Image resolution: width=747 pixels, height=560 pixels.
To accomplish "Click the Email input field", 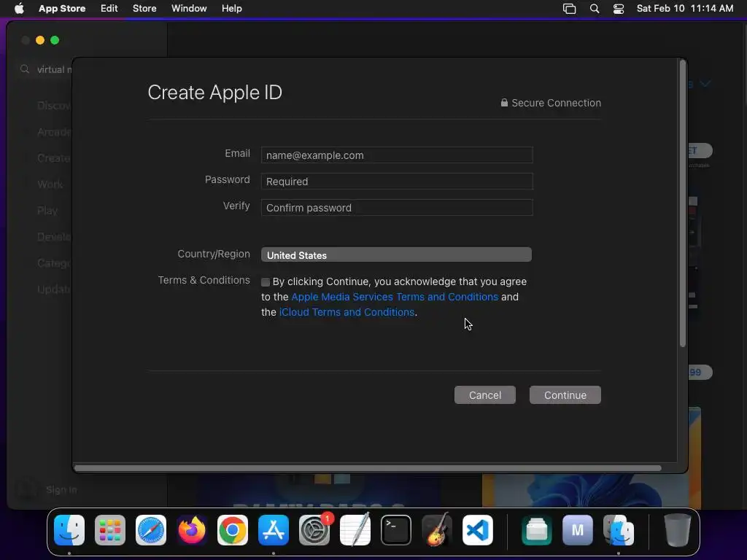I will click(397, 155).
